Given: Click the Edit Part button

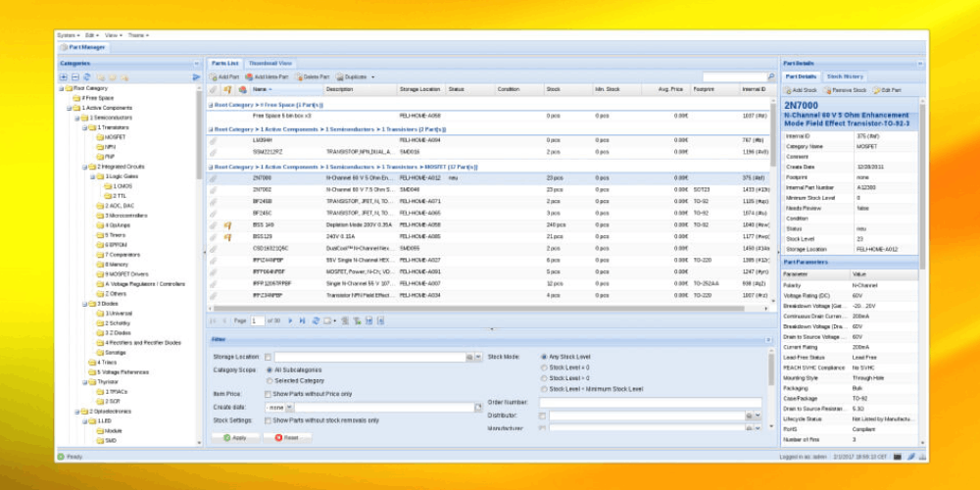Looking at the screenshot, I should coord(886,90).
